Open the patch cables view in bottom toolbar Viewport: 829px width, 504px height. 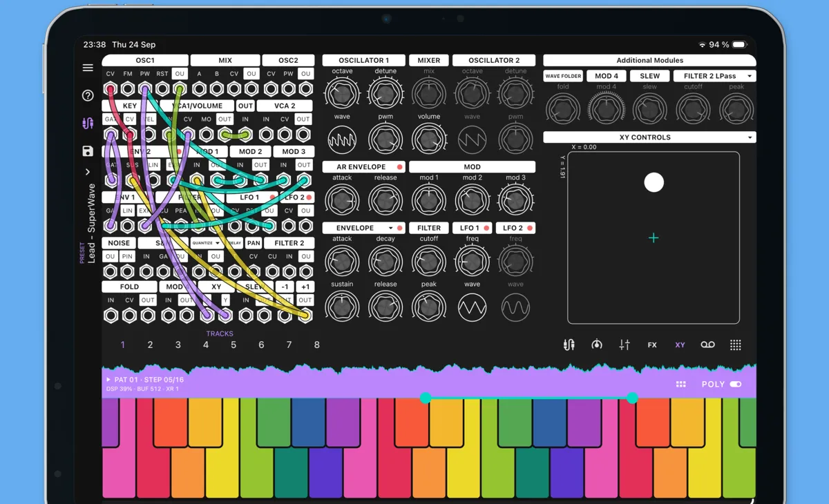pyautogui.click(x=569, y=345)
